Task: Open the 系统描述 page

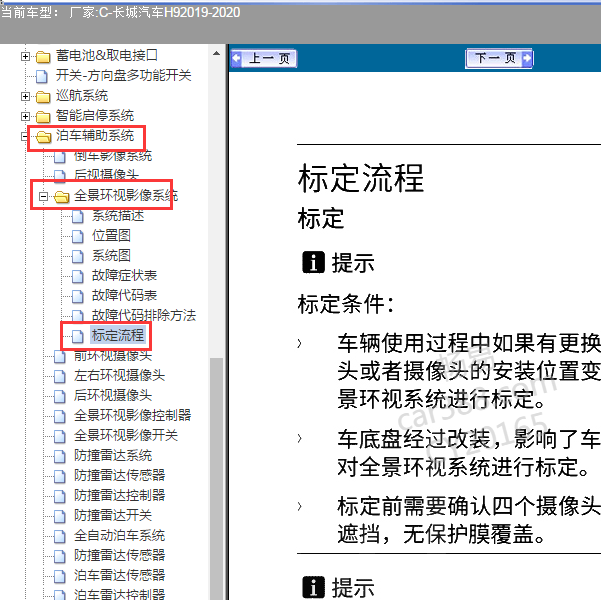Action: click(x=118, y=215)
